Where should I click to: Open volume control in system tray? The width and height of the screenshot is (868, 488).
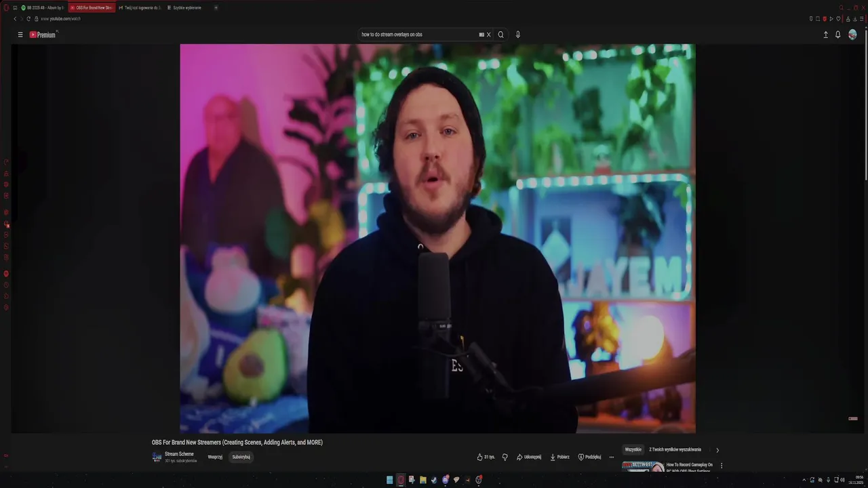click(x=843, y=480)
